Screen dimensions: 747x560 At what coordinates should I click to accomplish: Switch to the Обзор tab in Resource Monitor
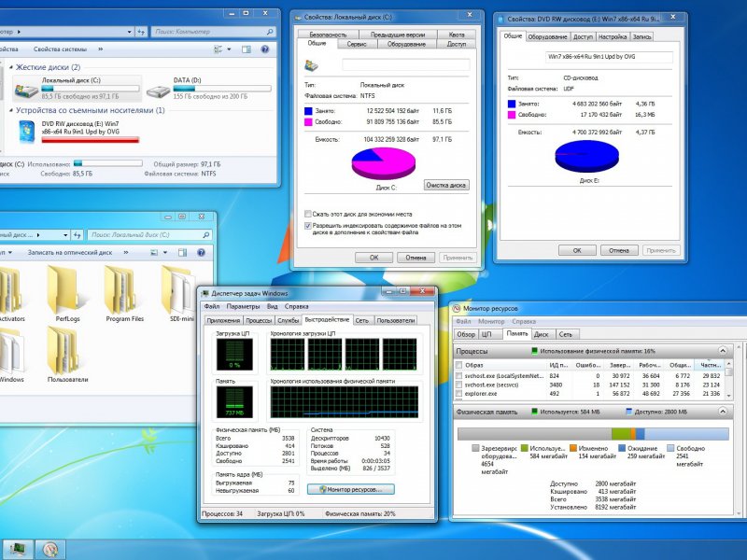(466, 334)
